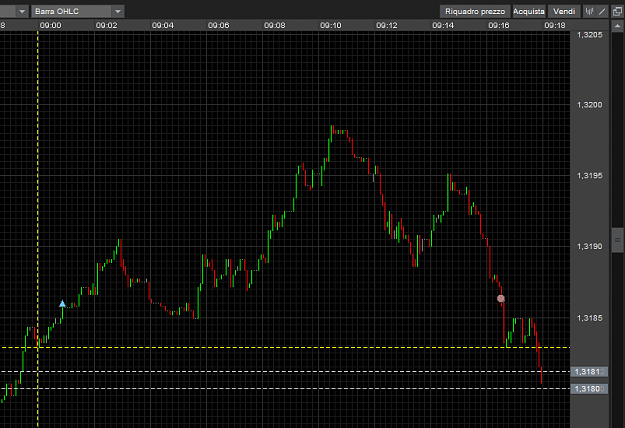Click the pink sell circle marker
The height and width of the screenshot is (428, 625).
501,298
